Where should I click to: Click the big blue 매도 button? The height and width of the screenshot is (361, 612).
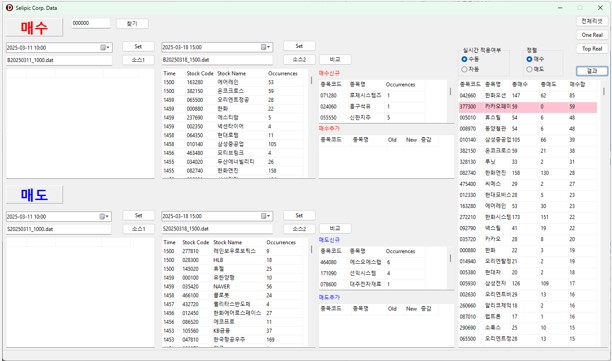click(x=34, y=194)
